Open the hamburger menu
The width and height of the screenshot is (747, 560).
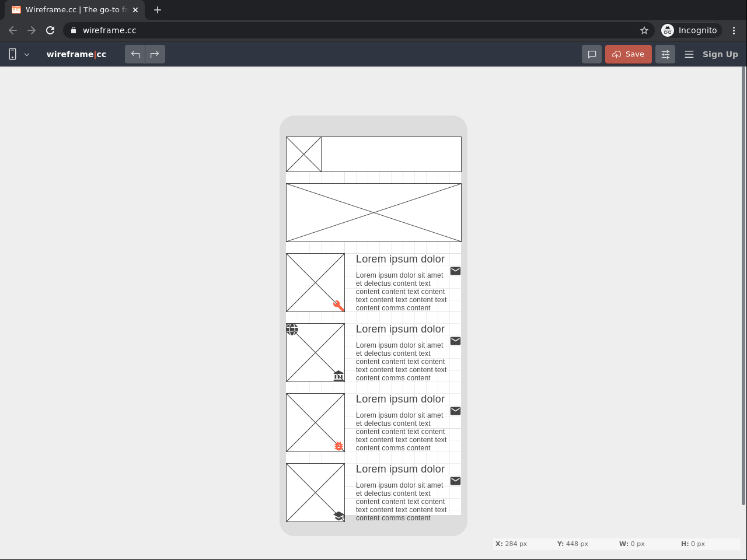pyautogui.click(x=689, y=54)
